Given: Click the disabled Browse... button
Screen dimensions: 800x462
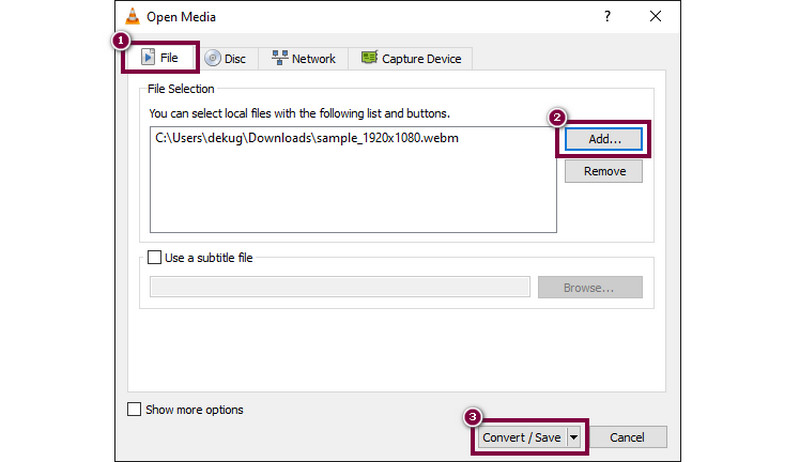Looking at the screenshot, I should coord(590,288).
